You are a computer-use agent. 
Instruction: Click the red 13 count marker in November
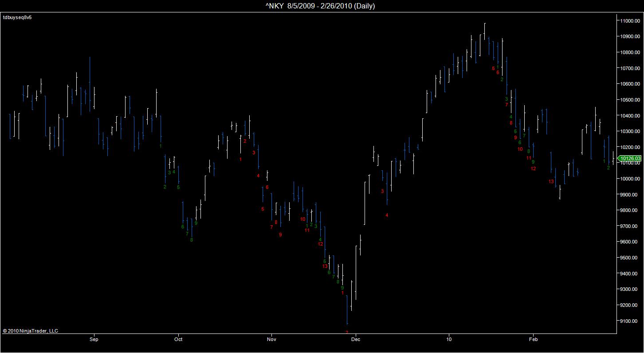point(325,266)
